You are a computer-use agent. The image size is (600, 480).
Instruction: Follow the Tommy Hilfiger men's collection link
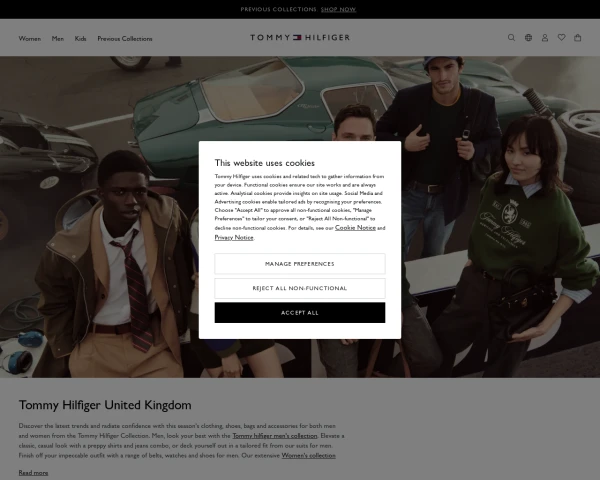274,436
